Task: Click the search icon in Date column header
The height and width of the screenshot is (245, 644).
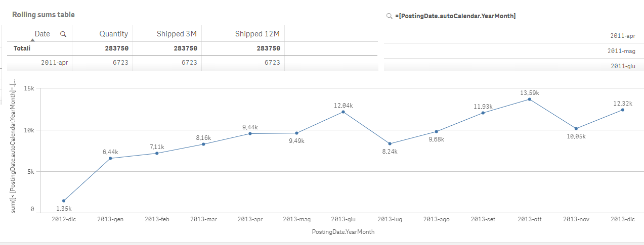Action: [x=63, y=34]
